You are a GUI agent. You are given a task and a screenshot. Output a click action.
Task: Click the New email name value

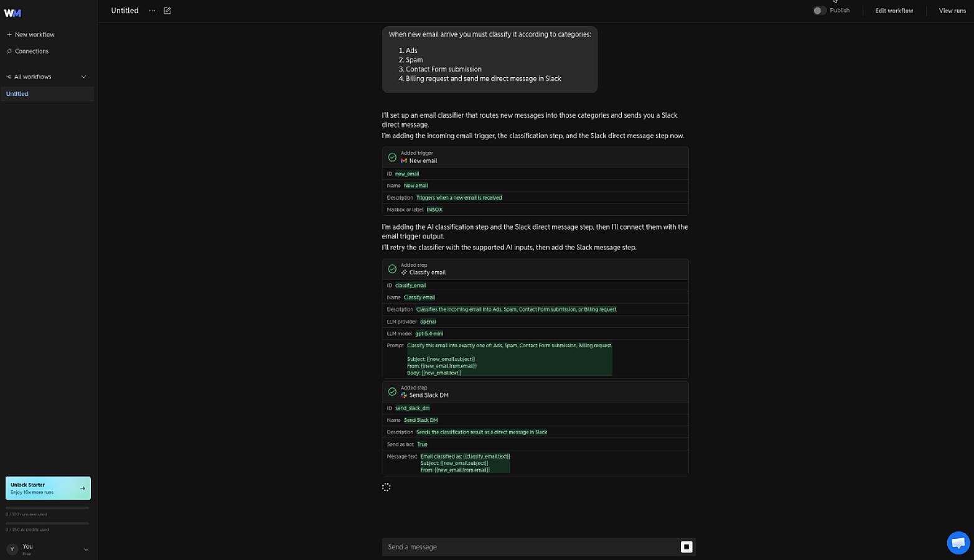(416, 185)
